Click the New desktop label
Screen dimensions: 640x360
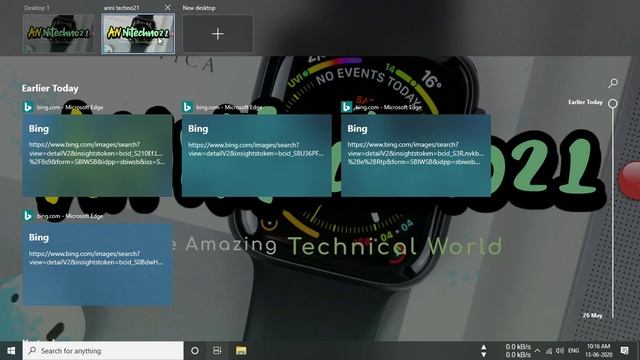click(x=199, y=8)
